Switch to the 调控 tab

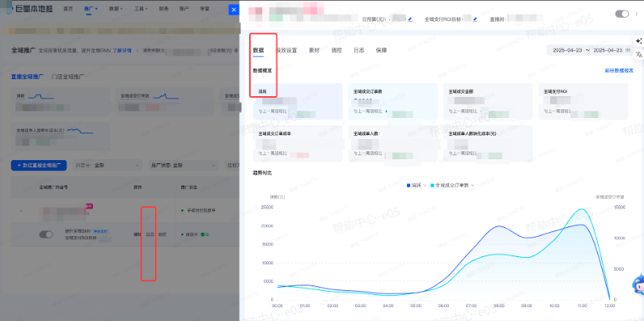(x=337, y=50)
